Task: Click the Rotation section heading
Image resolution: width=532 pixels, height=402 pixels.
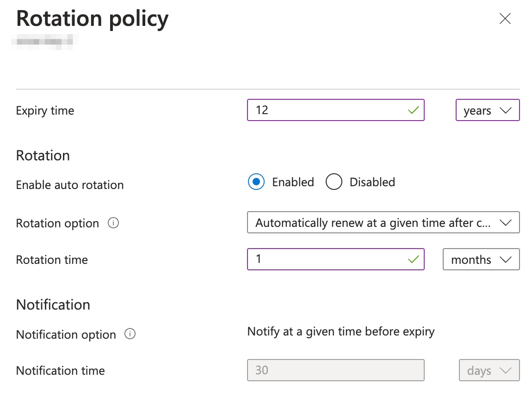Action: [x=43, y=156]
